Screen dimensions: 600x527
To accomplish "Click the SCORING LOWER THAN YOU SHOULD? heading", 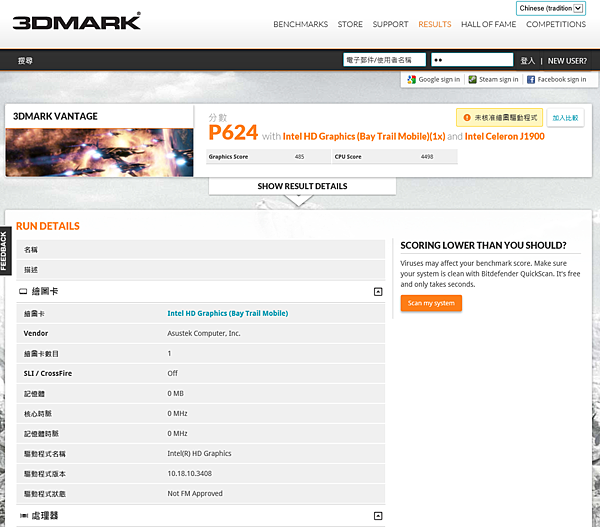I will coord(483,245).
